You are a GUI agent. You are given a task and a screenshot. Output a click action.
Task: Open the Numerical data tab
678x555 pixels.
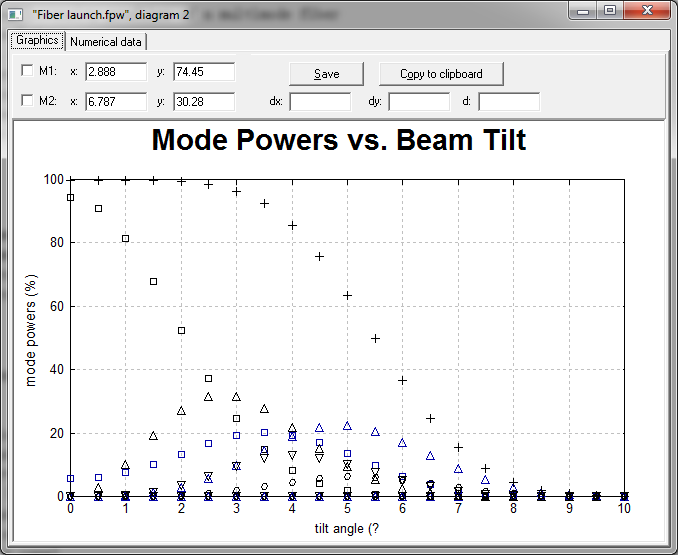pyautogui.click(x=106, y=42)
